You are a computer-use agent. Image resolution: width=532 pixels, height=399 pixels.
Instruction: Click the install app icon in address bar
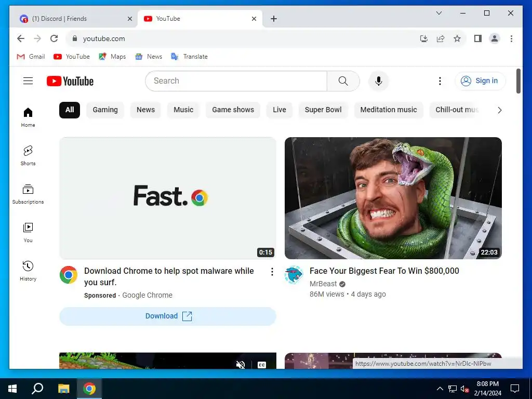coord(424,38)
